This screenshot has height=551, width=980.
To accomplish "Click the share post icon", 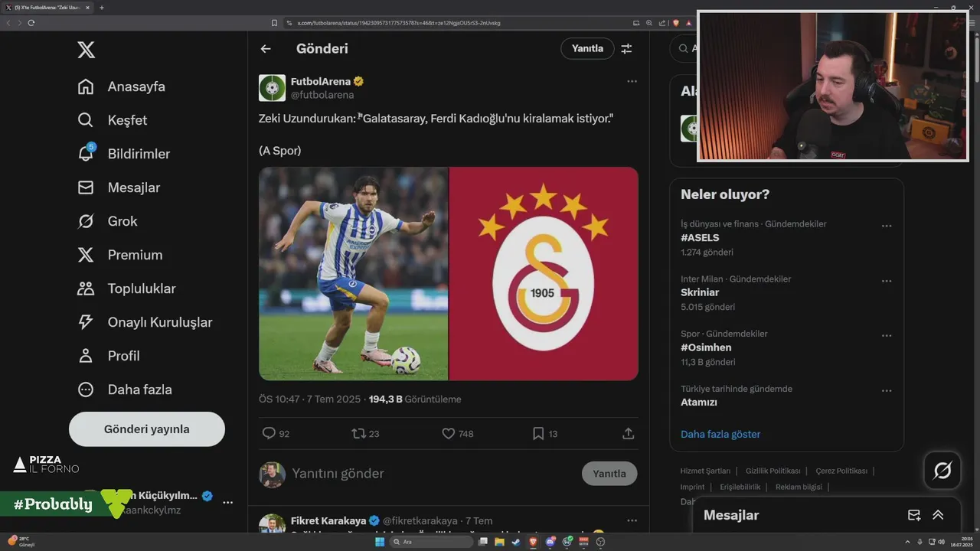I will click(629, 433).
